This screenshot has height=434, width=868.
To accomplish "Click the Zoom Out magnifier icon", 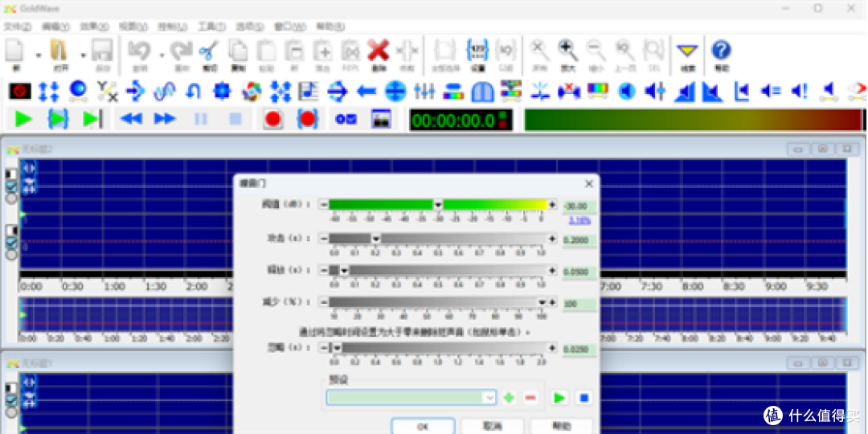I will coord(596,51).
